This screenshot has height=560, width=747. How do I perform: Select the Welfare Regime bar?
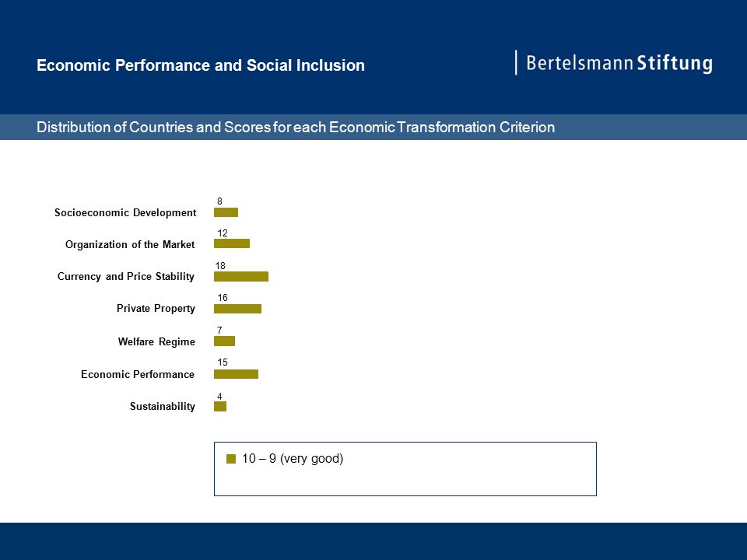(x=224, y=341)
